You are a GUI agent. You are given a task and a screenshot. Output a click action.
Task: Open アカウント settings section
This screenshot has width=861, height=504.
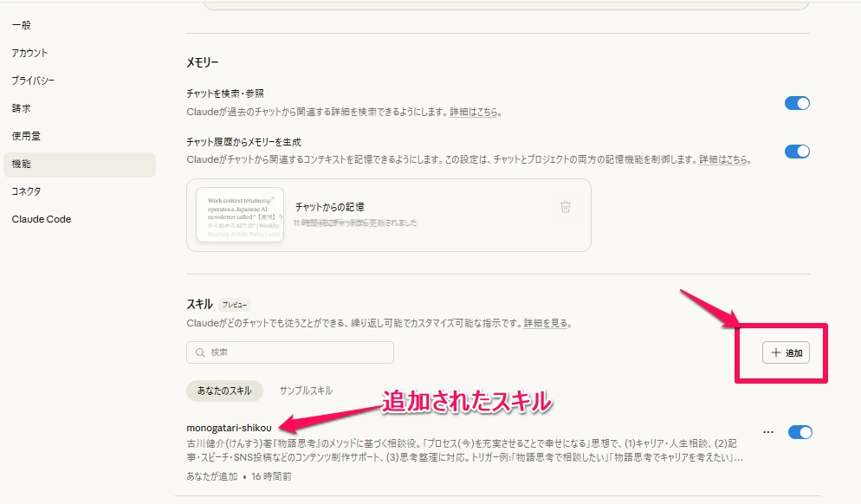coord(29,53)
